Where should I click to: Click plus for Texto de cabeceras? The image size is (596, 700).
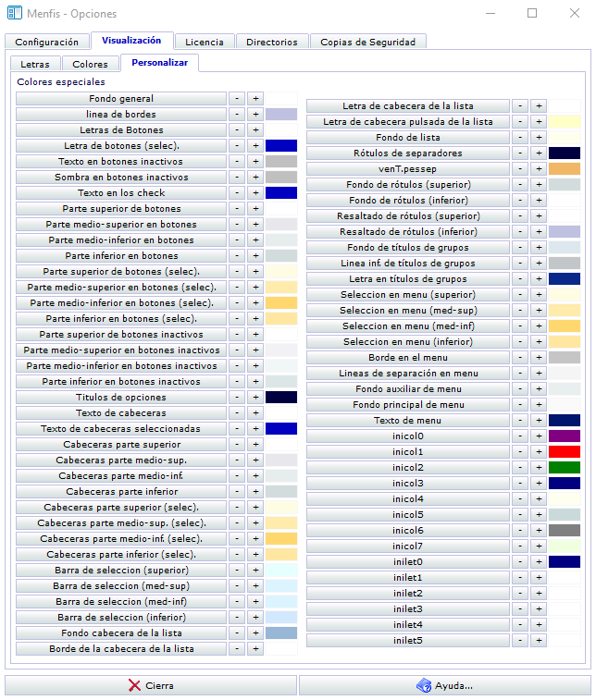(x=255, y=413)
